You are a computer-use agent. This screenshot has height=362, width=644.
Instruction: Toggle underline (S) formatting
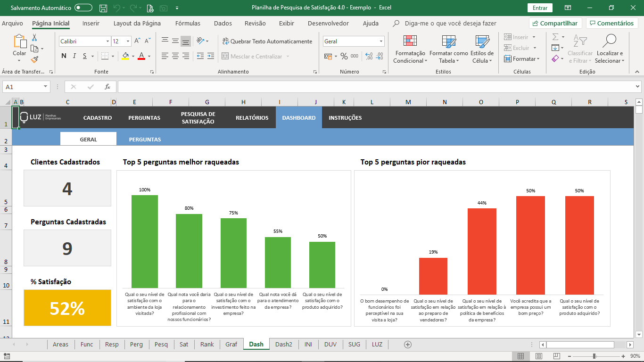(x=85, y=56)
